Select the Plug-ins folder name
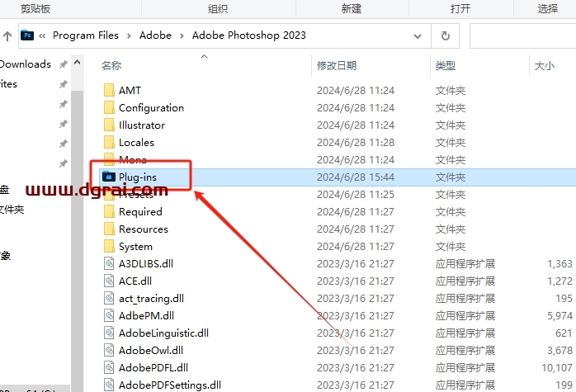576x392 pixels. click(137, 177)
